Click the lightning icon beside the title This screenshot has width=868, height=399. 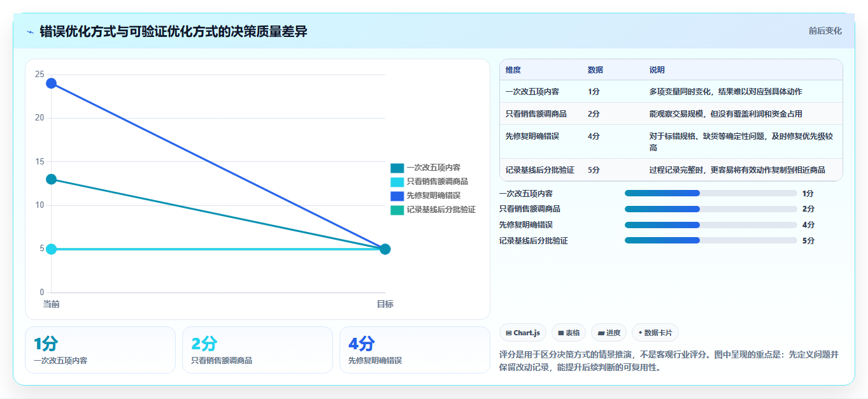(x=31, y=31)
